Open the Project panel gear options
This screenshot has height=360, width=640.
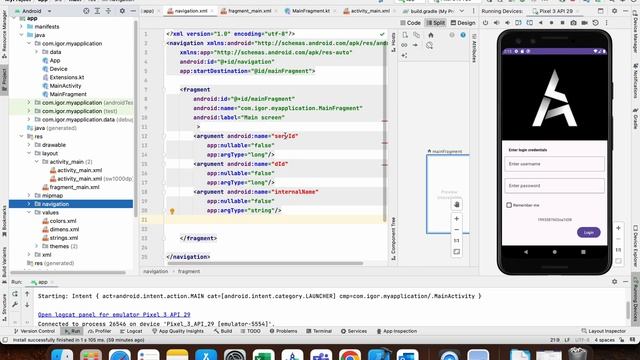coord(122,11)
